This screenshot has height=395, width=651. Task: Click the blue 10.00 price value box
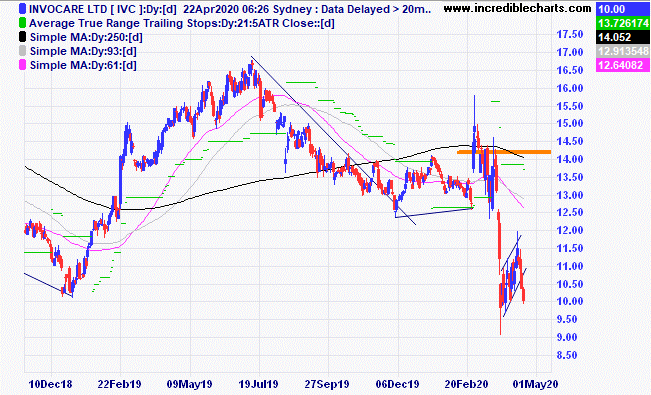[x=623, y=9]
